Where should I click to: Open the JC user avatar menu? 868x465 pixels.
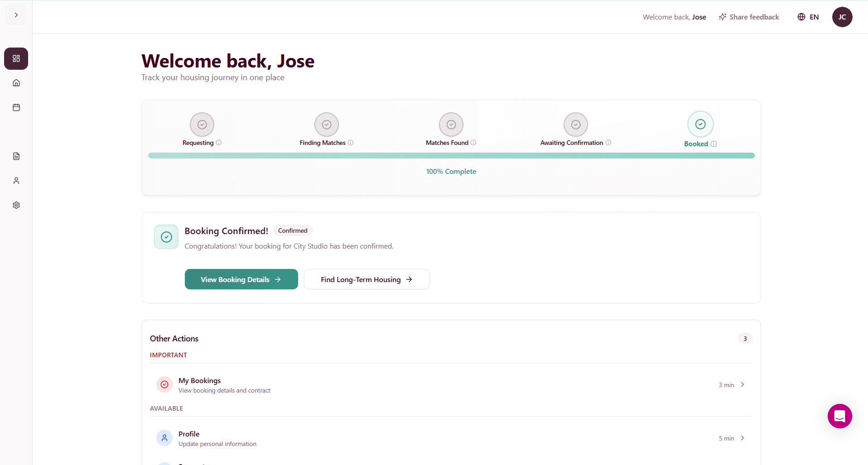842,17
